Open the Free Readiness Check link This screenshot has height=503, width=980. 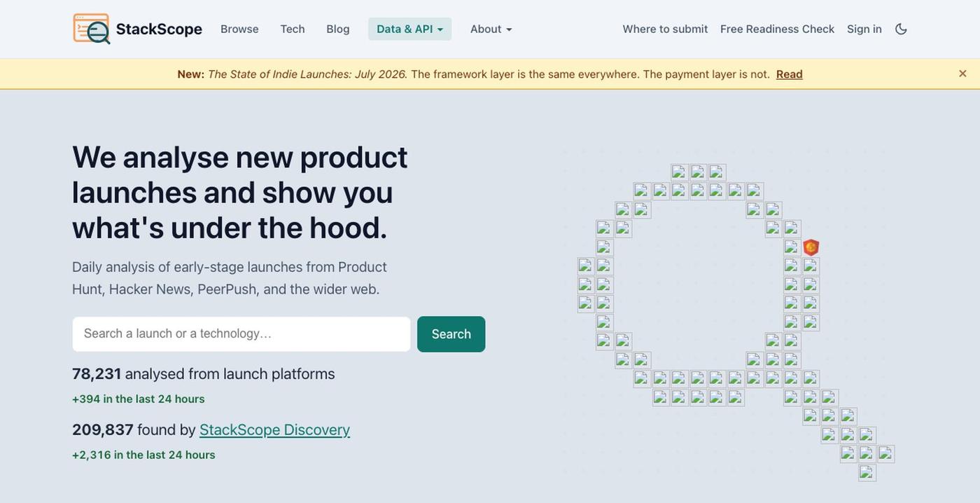pyautogui.click(x=777, y=29)
